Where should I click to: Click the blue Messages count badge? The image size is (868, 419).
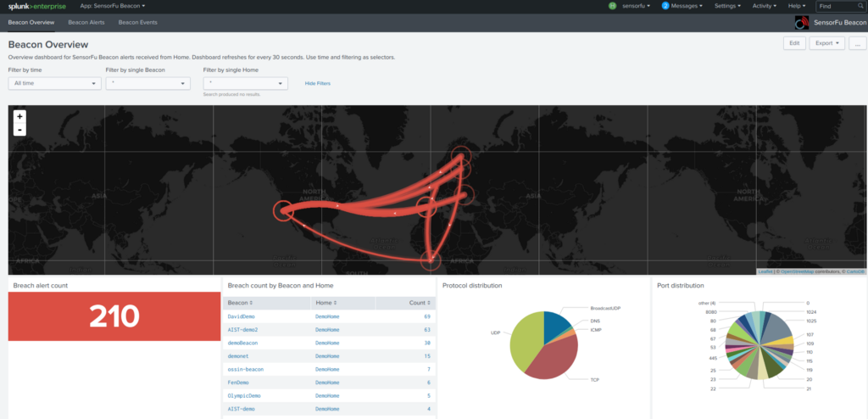[x=665, y=6]
